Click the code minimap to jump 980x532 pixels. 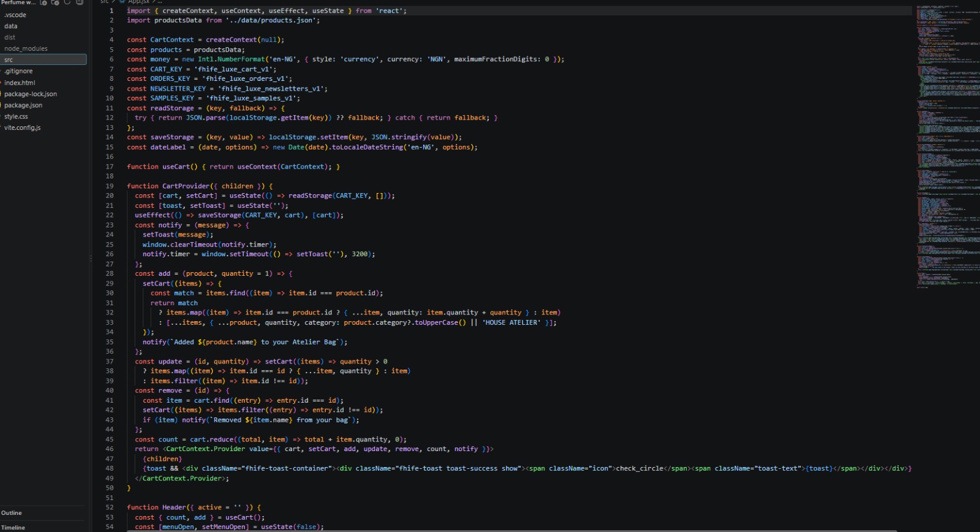[x=948, y=147]
